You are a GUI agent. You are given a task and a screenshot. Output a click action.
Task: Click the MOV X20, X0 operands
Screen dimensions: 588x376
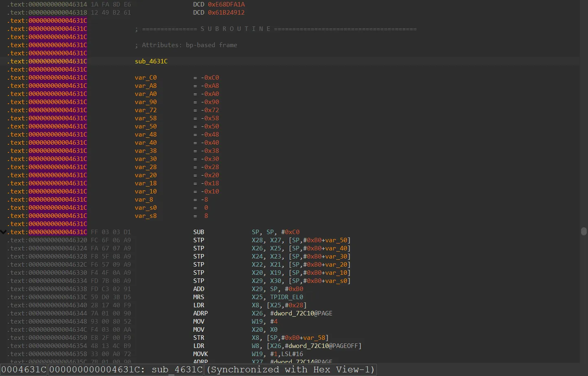point(264,330)
